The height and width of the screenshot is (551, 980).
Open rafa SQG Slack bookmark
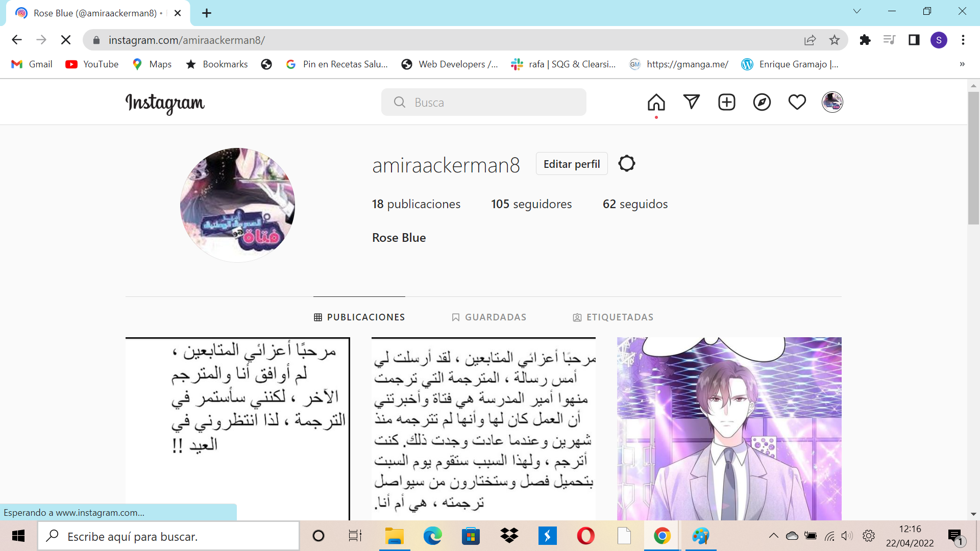tap(563, 64)
